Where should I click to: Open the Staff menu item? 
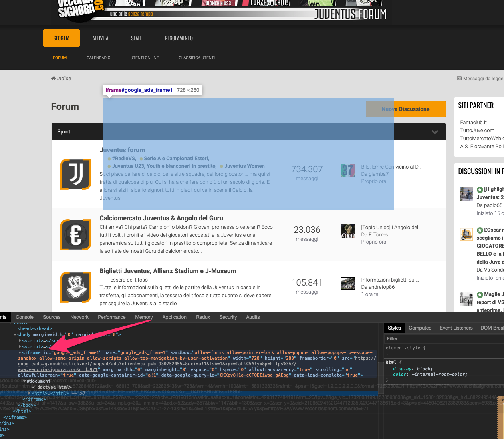tap(137, 38)
